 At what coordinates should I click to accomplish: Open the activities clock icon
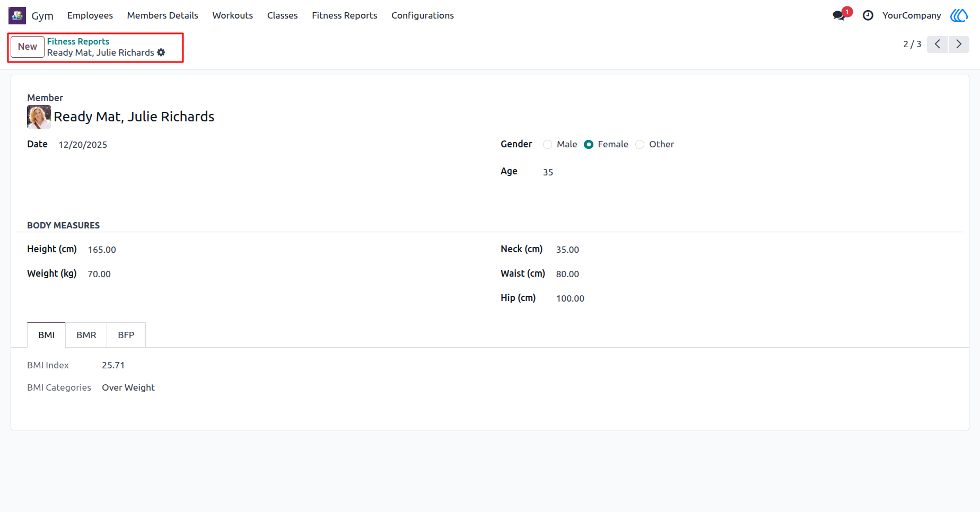[868, 15]
